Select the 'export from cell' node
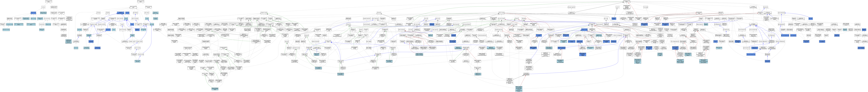The height and width of the screenshot is (92, 868). click(366, 30)
